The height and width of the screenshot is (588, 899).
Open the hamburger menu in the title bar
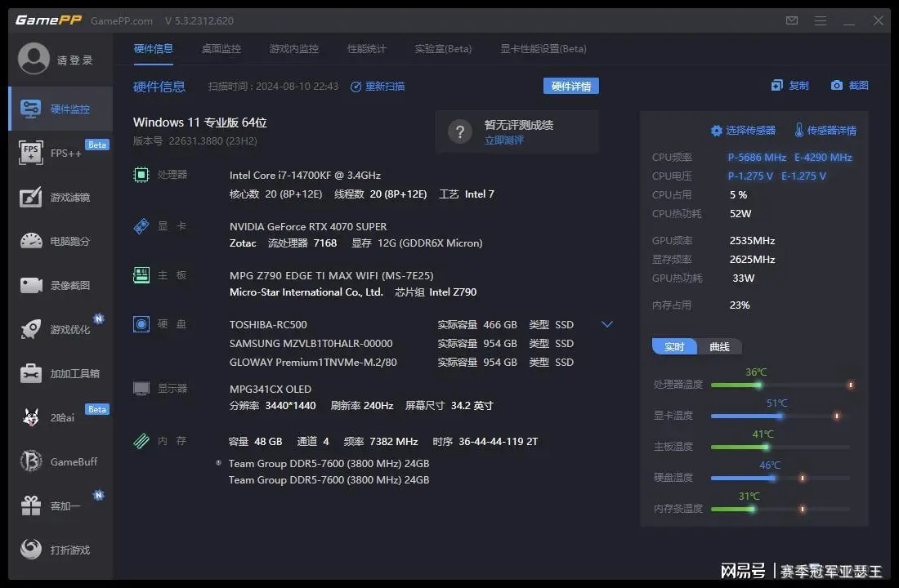tap(821, 20)
